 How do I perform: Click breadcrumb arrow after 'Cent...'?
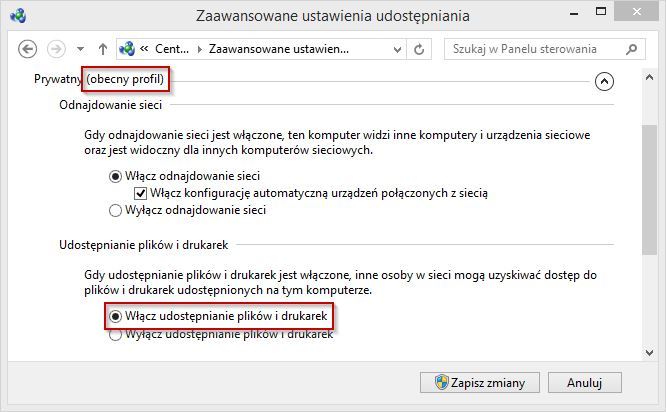(199, 49)
